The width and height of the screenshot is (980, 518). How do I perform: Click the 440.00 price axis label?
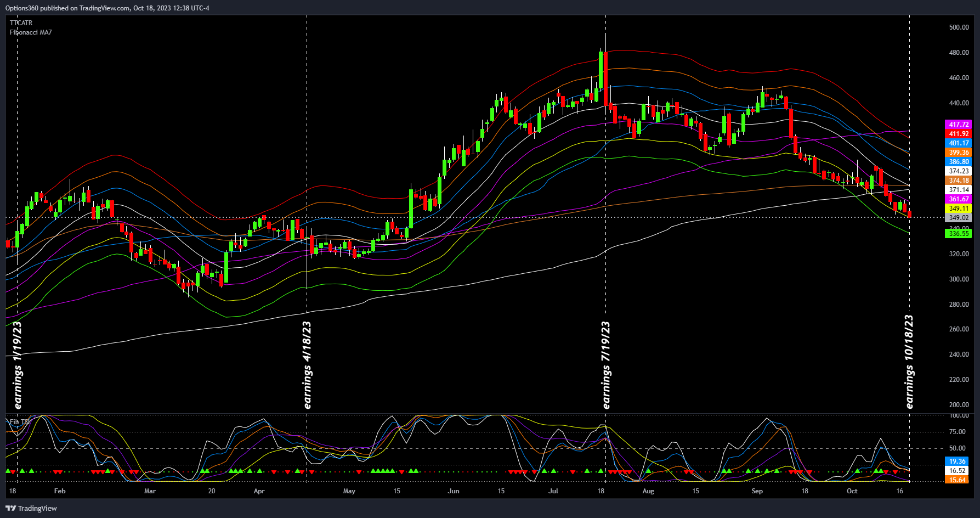[x=959, y=103]
